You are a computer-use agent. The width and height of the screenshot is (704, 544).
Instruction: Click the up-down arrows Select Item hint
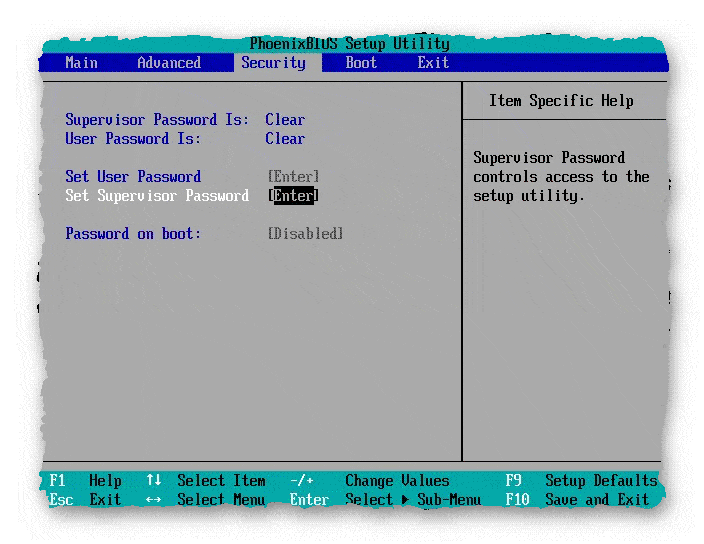click(x=206, y=481)
